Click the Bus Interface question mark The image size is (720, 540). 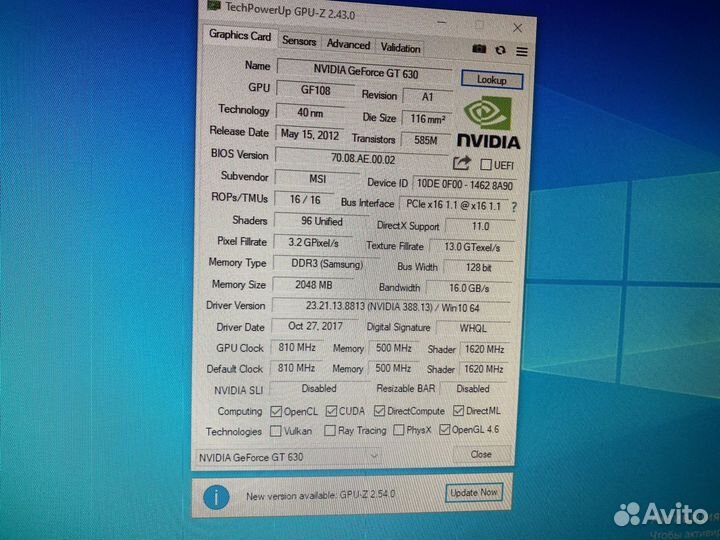point(514,207)
